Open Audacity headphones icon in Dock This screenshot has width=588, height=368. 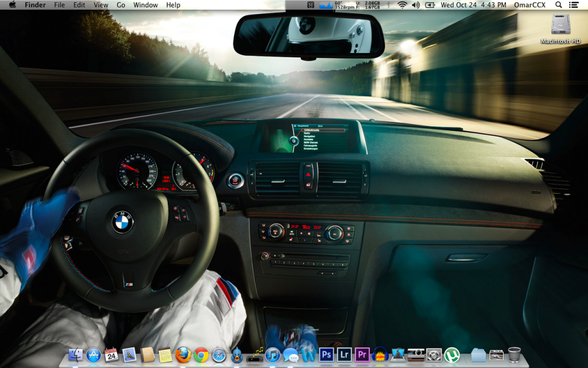click(x=380, y=355)
